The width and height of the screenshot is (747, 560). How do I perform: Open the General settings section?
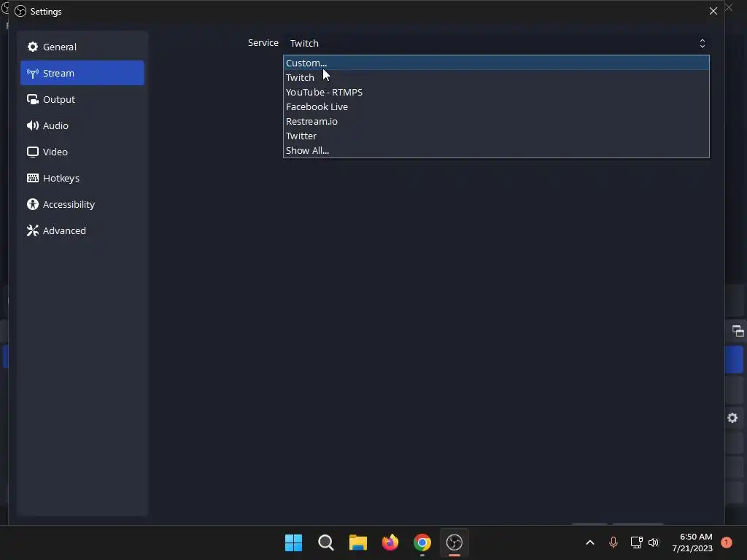click(82, 47)
